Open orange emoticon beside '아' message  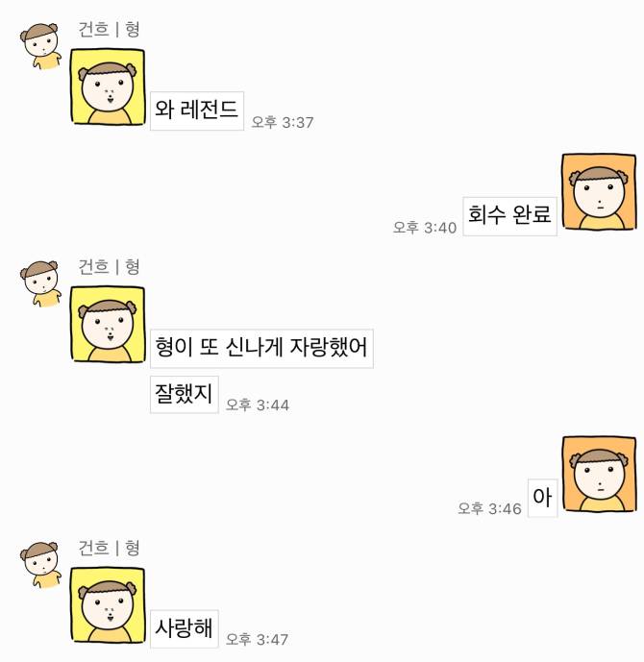(x=599, y=474)
